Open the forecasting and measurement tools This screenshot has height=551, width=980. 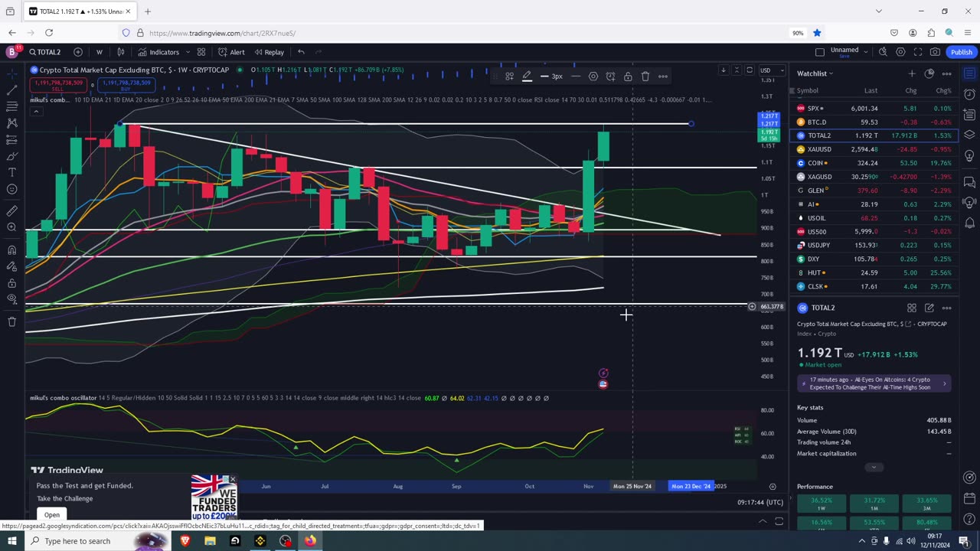(x=11, y=140)
